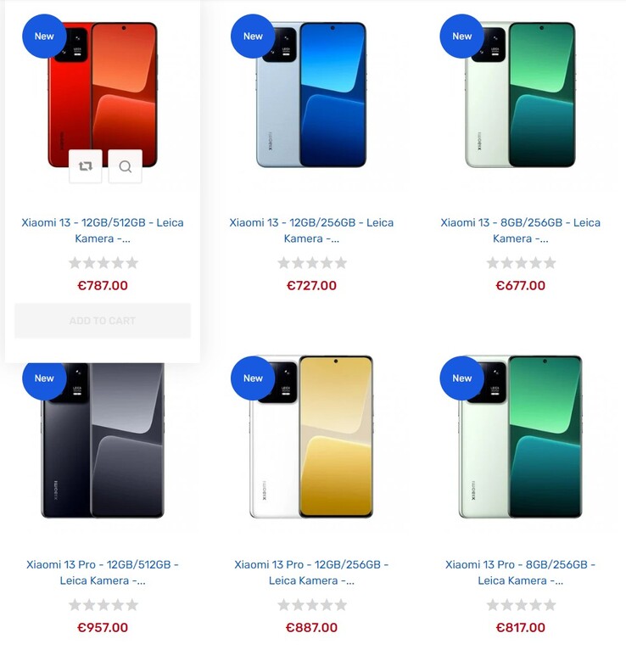The width and height of the screenshot is (626, 672).
Task: Click the blue Xiaomi 13 phone image
Action: (x=311, y=94)
